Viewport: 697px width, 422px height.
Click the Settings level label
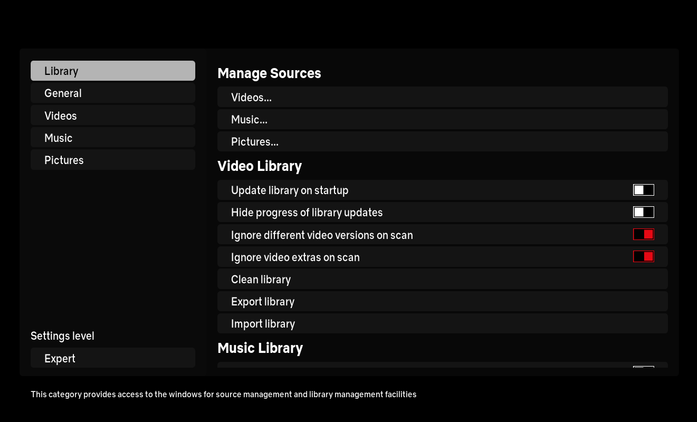tap(62, 336)
